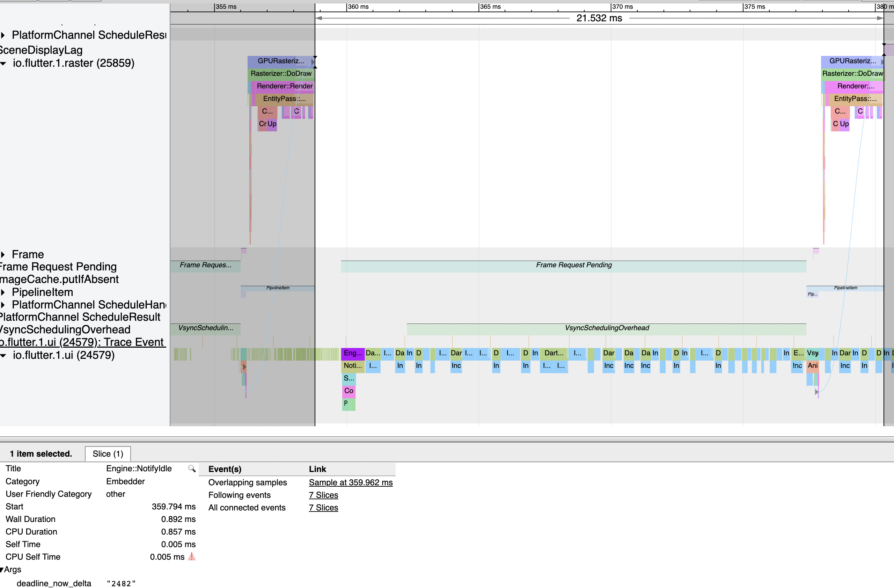The image size is (894, 588).
Task: Expand the PipelineItem track
Action: tap(3, 292)
